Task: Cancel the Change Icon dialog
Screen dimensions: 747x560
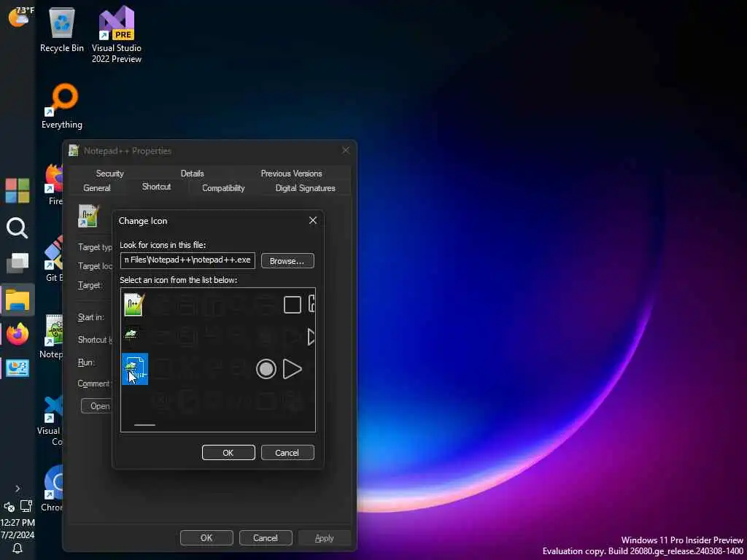Action: (x=287, y=453)
